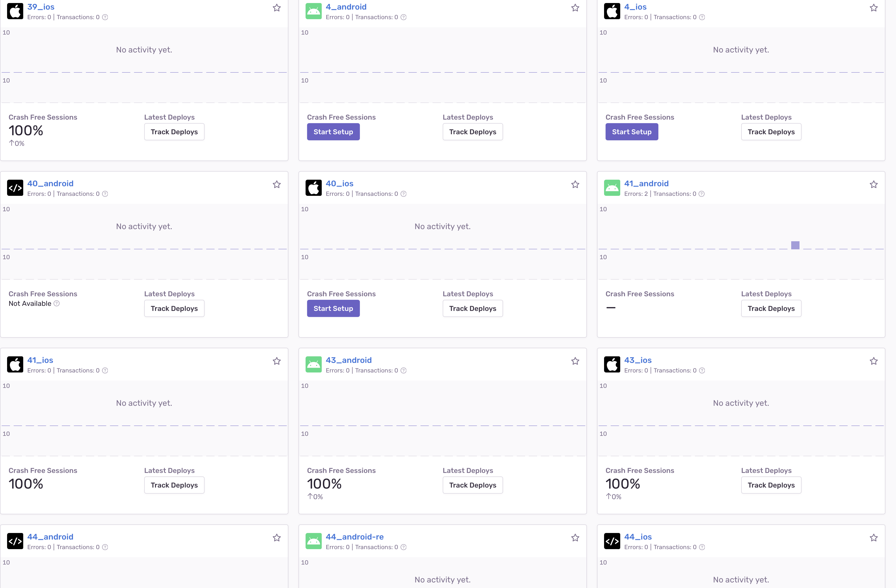This screenshot has height=588, width=896.
Task: Click the help icon next to Not Available
Action: 57,304
